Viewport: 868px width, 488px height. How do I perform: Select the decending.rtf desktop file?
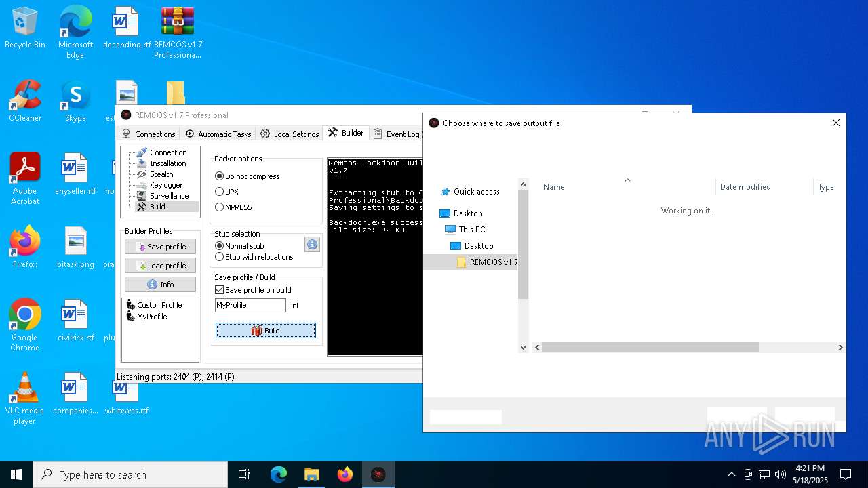pos(127,28)
